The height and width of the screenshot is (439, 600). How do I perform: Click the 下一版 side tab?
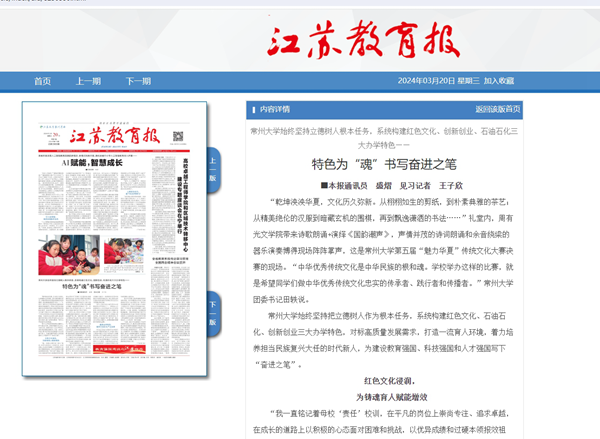(213, 314)
